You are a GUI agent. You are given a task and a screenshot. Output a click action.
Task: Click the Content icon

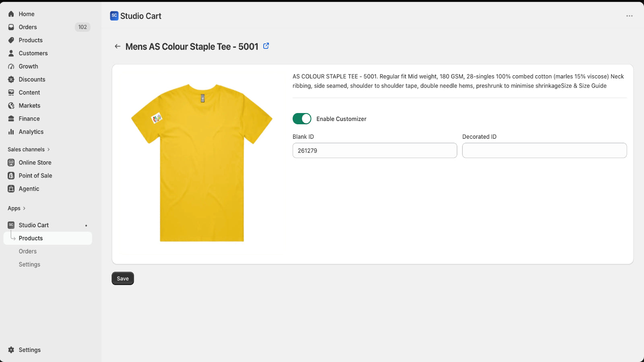pyautogui.click(x=11, y=93)
